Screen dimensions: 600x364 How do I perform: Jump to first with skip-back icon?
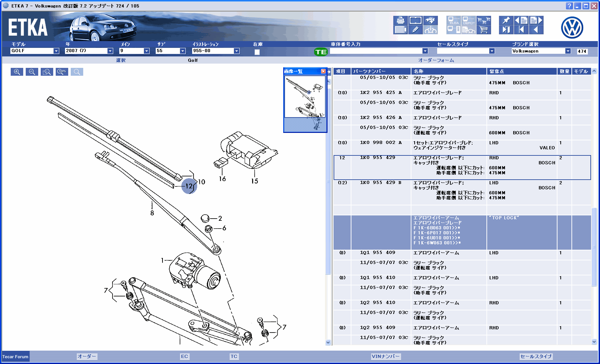tap(521, 30)
